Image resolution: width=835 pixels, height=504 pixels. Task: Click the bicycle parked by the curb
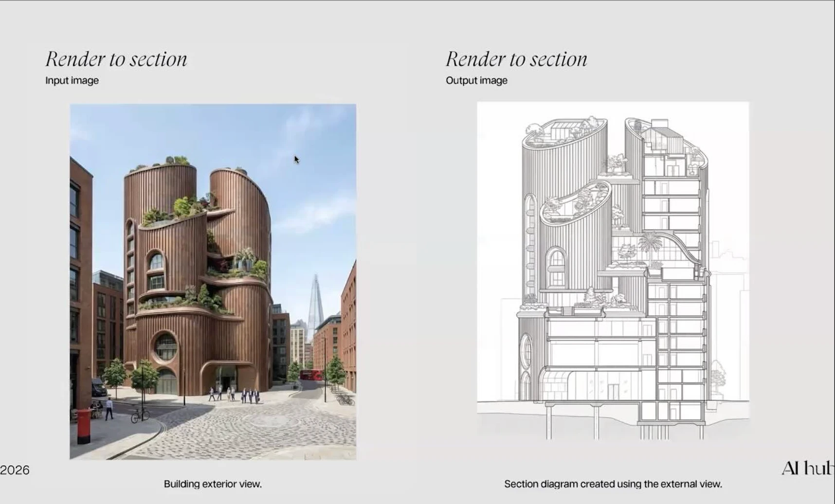[140, 414]
